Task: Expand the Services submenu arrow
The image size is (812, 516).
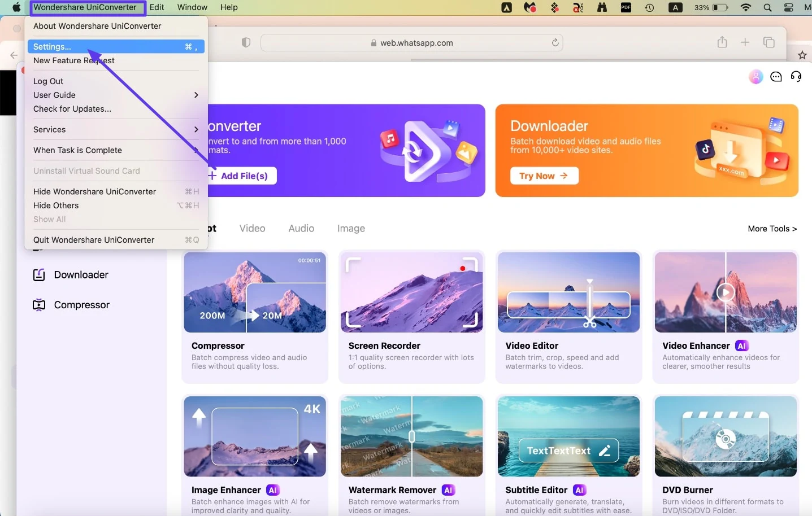Action: pyautogui.click(x=196, y=129)
